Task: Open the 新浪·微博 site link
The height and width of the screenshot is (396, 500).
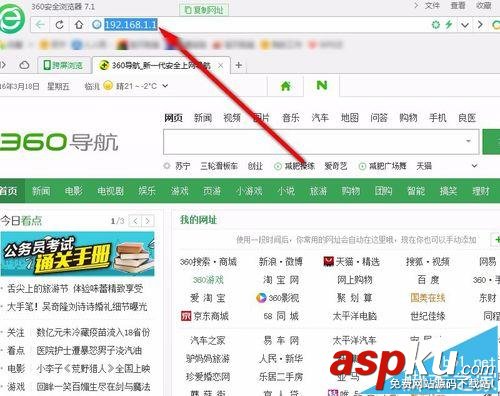Action: pyautogui.click(x=281, y=262)
